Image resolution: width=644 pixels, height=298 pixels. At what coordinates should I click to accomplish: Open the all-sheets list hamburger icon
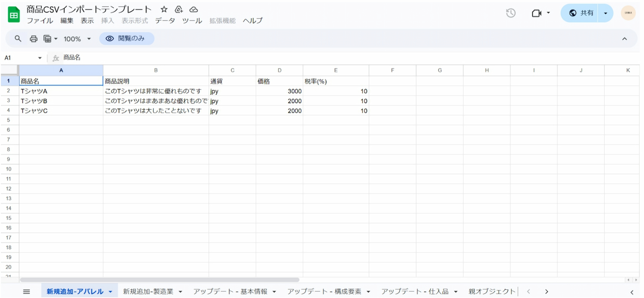pyautogui.click(x=27, y=292)
